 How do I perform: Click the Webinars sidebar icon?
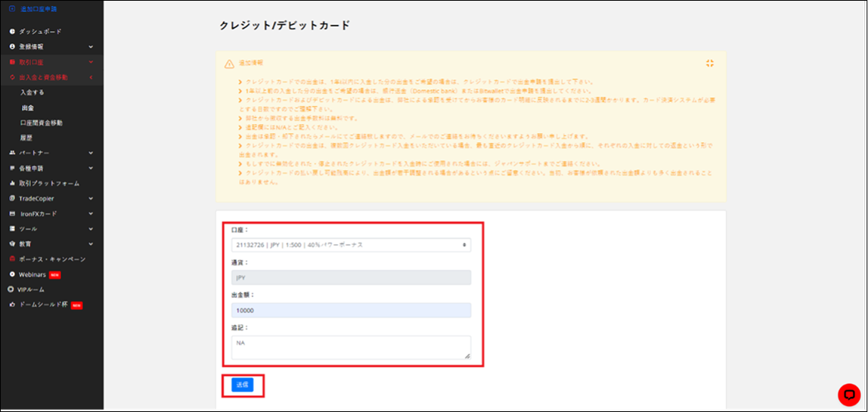(12, 274)
